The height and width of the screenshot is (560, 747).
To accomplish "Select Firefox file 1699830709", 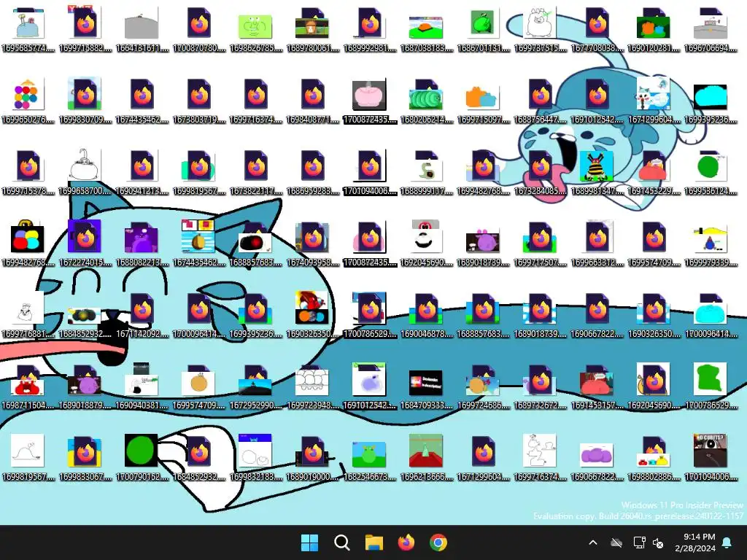I will (85, 101).
